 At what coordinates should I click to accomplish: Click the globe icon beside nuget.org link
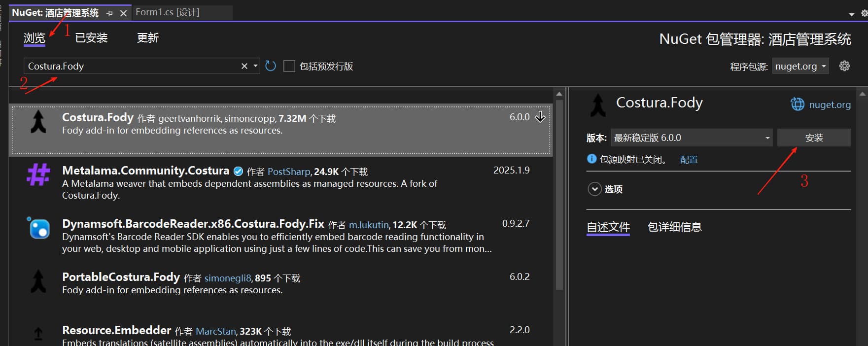point(797,104)
